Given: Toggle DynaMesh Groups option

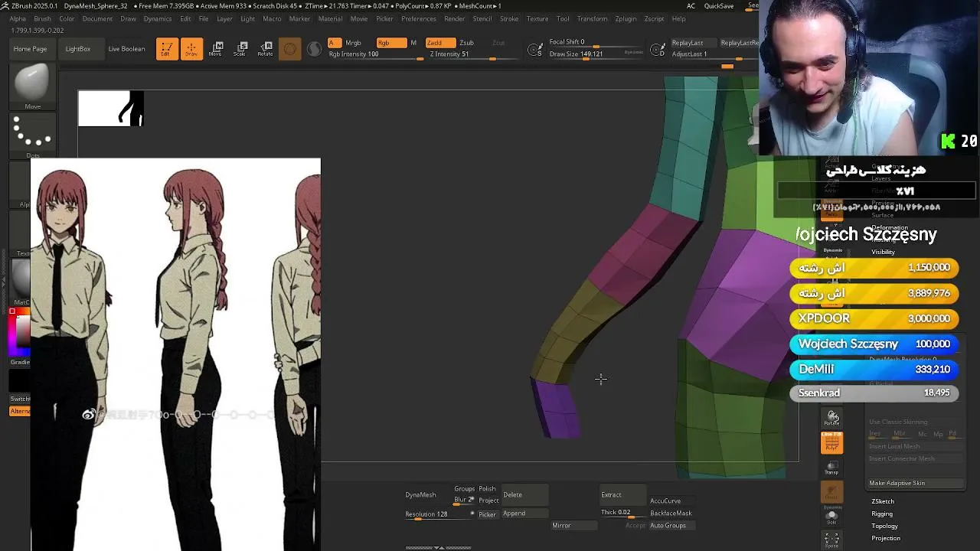Looking at the screenshot, I should point(464,489).
